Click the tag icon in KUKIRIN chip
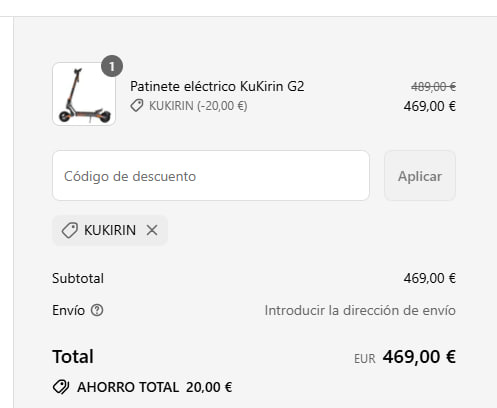This screenshot has height=408, width=497. [x=70, y=230]
